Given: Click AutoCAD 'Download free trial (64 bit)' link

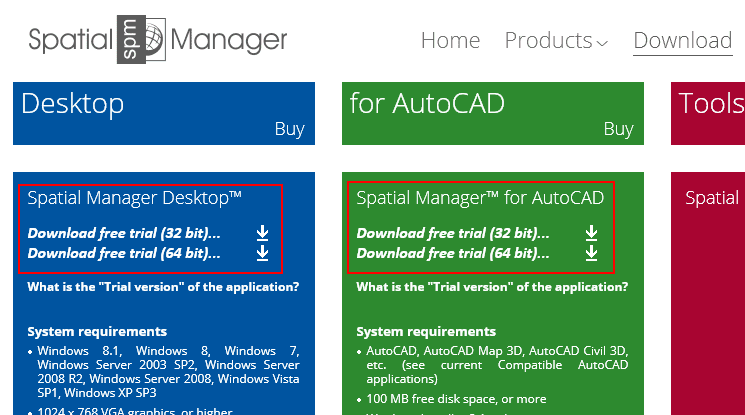Looking at the screenshot, I should coord(453,253).
